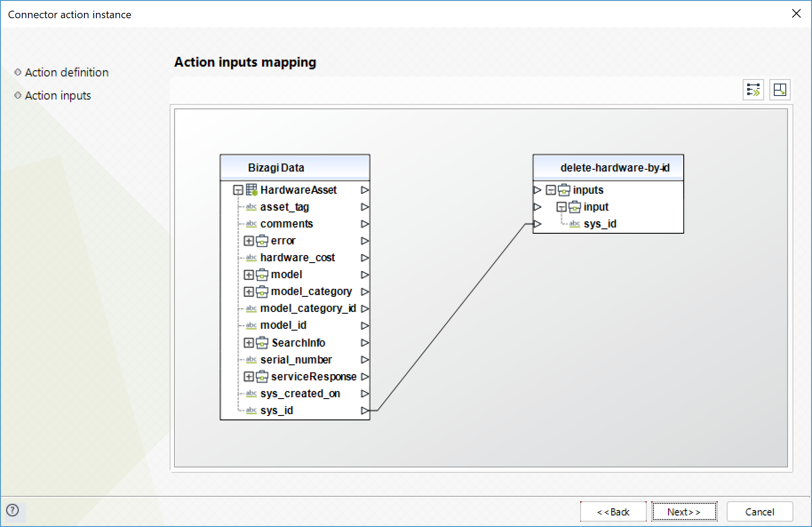Expand the model_category node

pos(249,291)
